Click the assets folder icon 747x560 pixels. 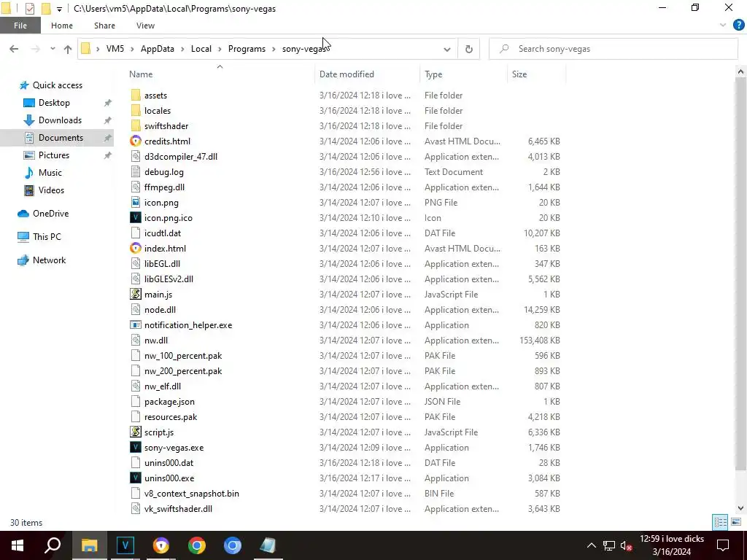tap(136, 96)
